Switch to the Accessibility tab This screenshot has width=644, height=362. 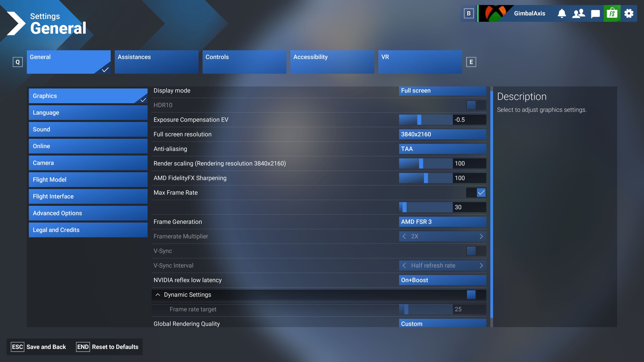332,62
